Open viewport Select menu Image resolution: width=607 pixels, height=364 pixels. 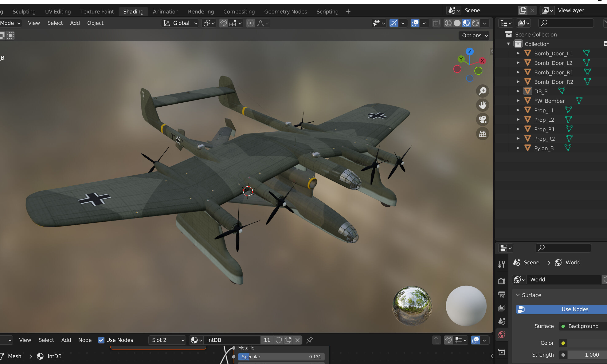[x=55, y=23]
